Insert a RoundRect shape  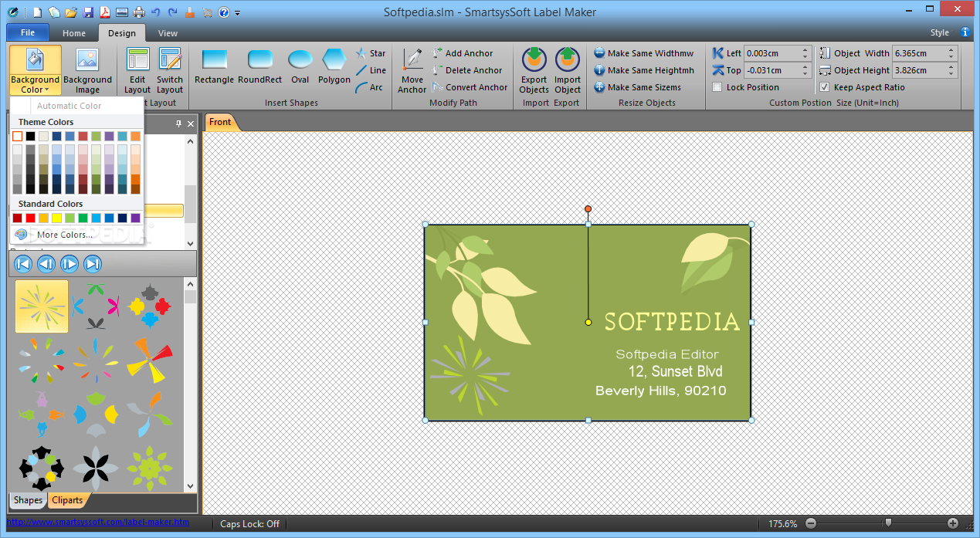tap(260, 66)
